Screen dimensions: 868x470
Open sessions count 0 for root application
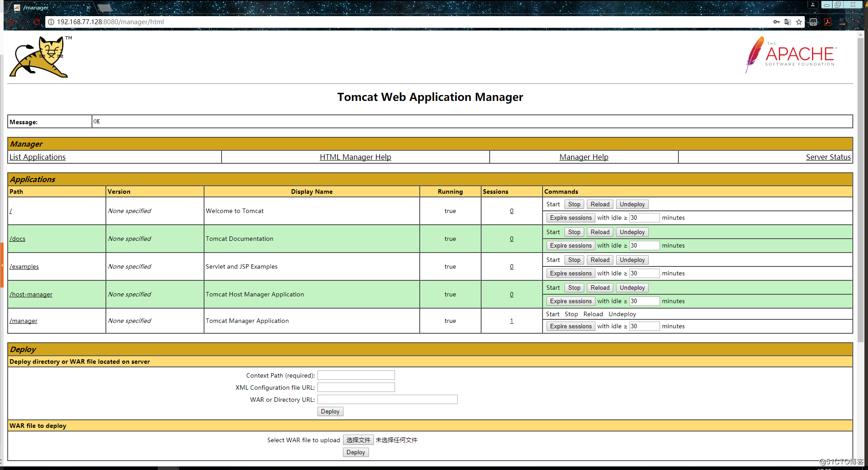[512, 211]
